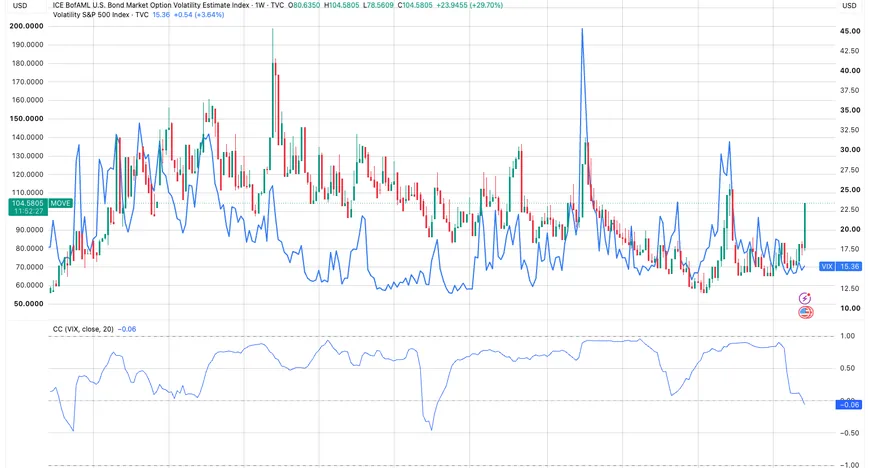Click the 0.50 correlation axis label
Screen dimensions: 870x468
click(847, 368)
